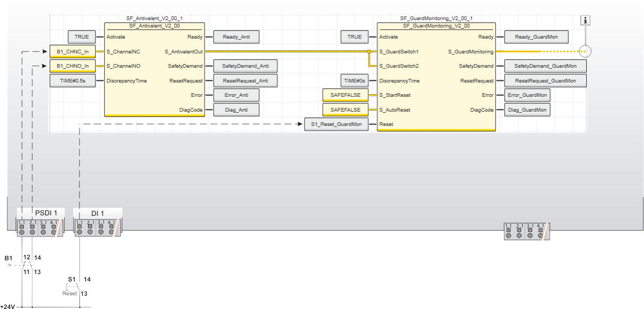Click SAFEFALSE connected to S_StartReset

345,95
